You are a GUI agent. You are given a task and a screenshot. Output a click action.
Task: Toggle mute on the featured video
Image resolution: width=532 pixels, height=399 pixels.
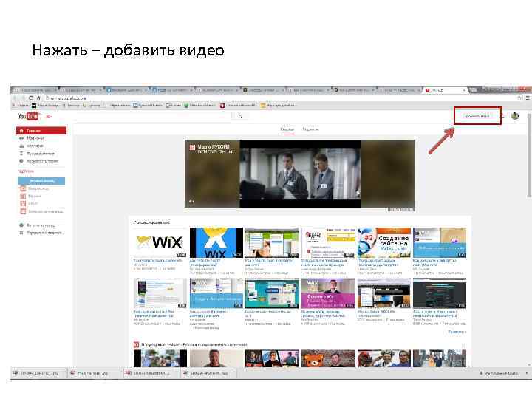pyautogui.click(x=191, y=202)
